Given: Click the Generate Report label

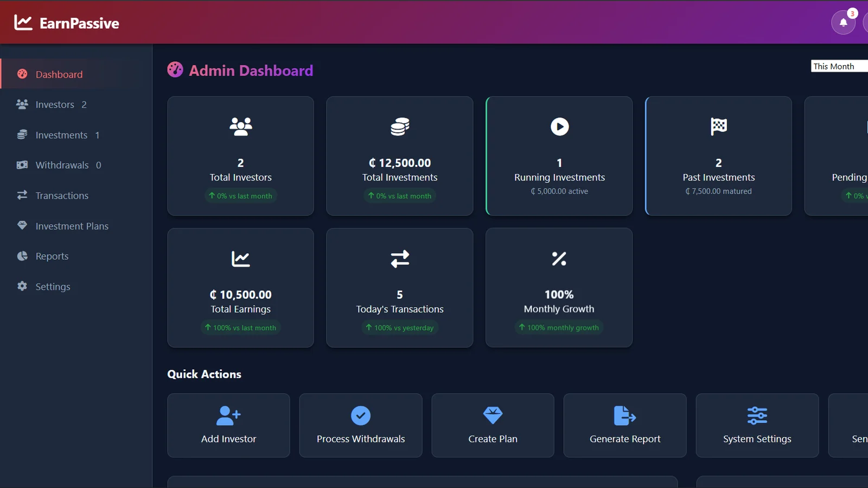Looking at the screenshot, I should 625,439.
